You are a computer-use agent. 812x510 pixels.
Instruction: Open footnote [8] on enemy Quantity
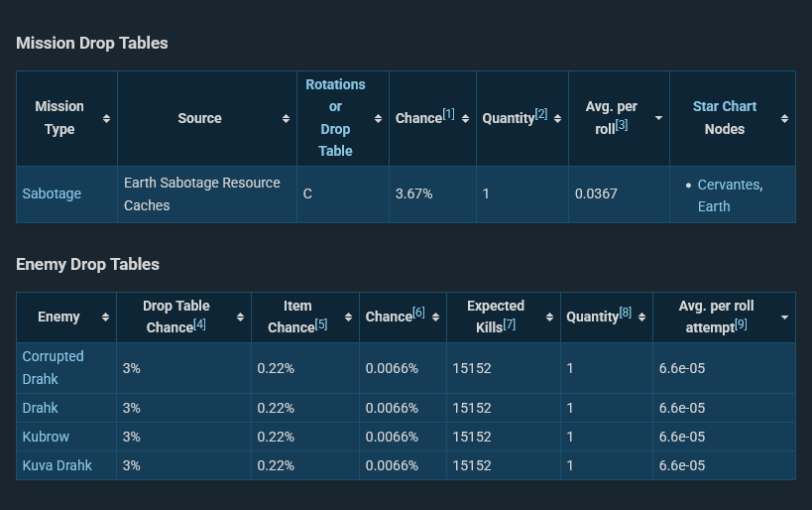click(x=625, y=312)
